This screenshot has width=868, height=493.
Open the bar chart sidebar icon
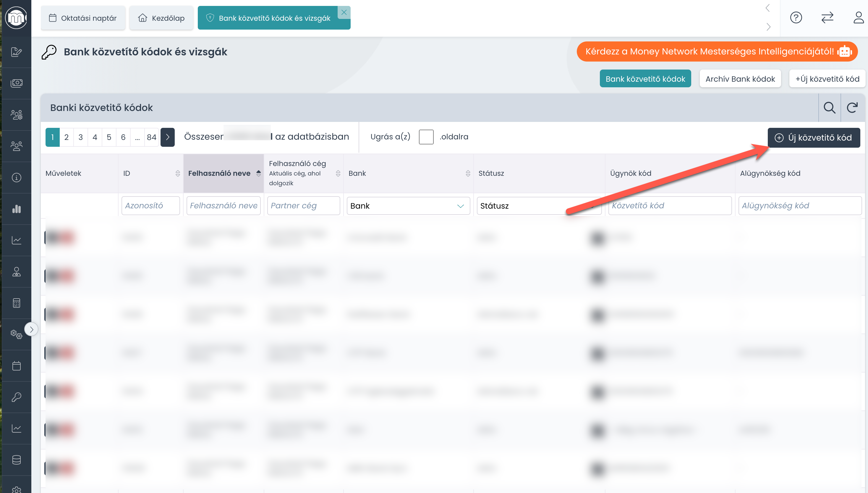16,209
